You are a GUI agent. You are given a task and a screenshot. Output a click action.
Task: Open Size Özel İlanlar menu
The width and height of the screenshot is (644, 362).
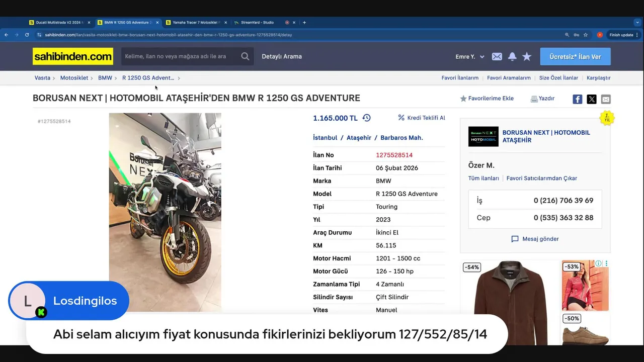(x=558, y=78)
